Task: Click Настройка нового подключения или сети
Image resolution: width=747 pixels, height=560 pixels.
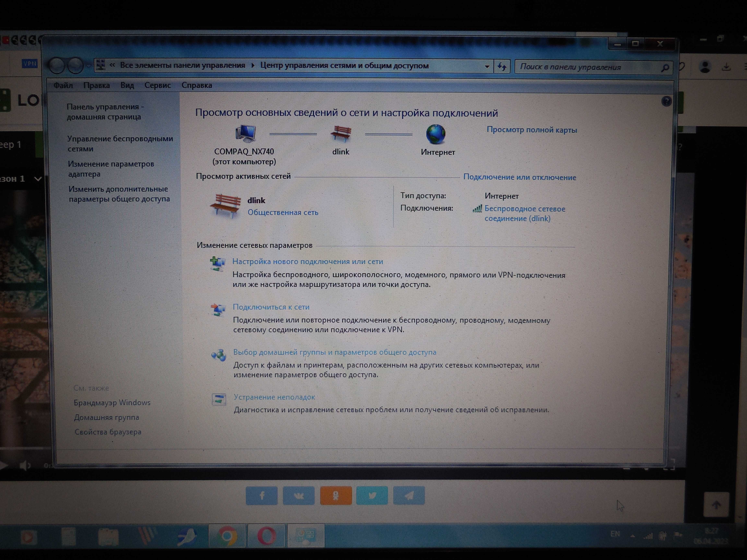Action: point(308,261)
